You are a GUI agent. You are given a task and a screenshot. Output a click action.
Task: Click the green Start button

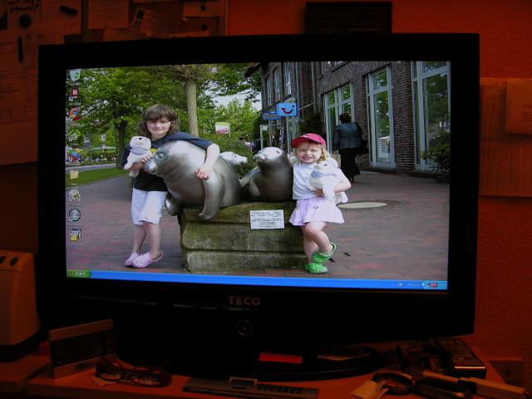(79, 273)
